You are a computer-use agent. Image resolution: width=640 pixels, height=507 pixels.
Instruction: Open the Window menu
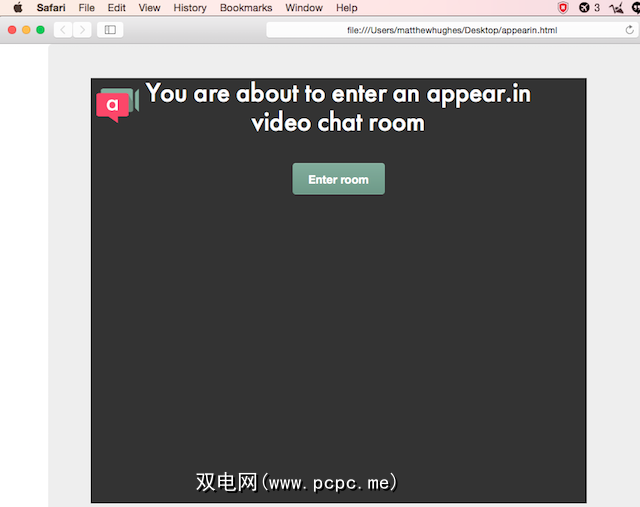[304, 8]
